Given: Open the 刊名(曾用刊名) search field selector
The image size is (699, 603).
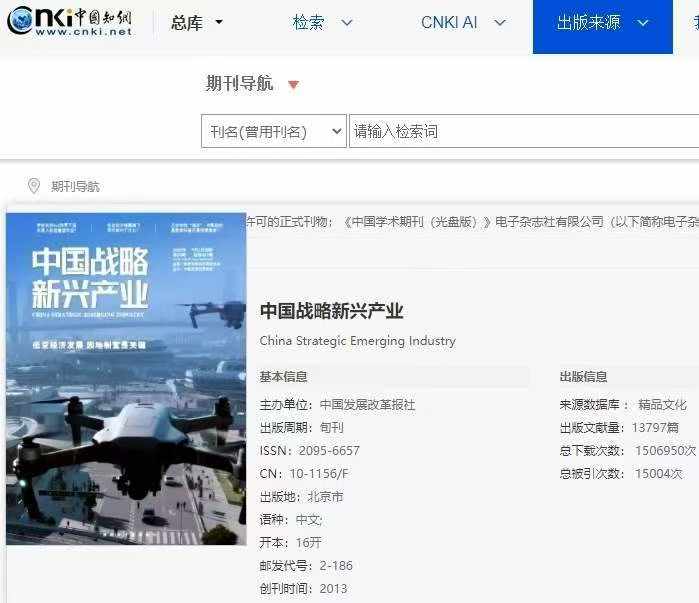Looking at the screenshot, I should pos(274,131).
